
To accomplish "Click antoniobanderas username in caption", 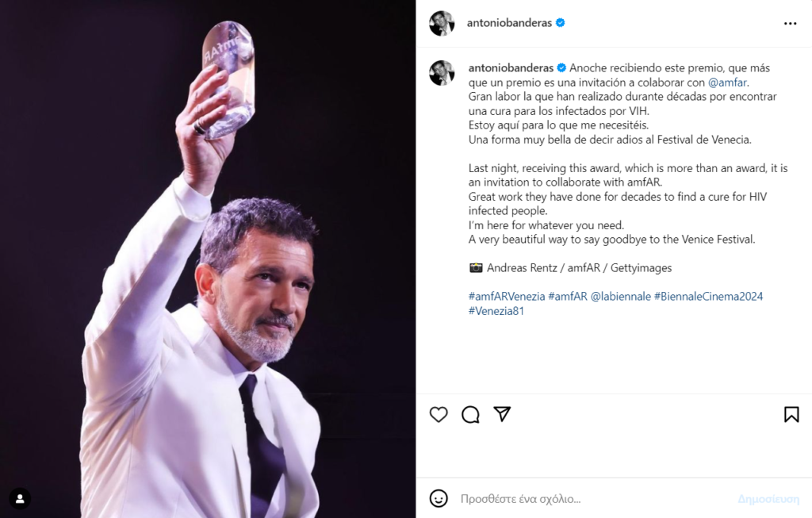I will [x=510, y=67].
